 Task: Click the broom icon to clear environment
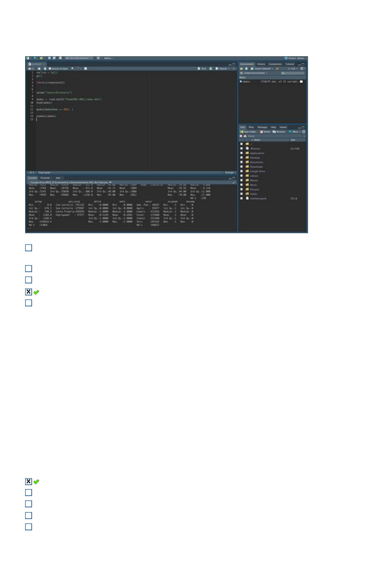coord(277,69)
